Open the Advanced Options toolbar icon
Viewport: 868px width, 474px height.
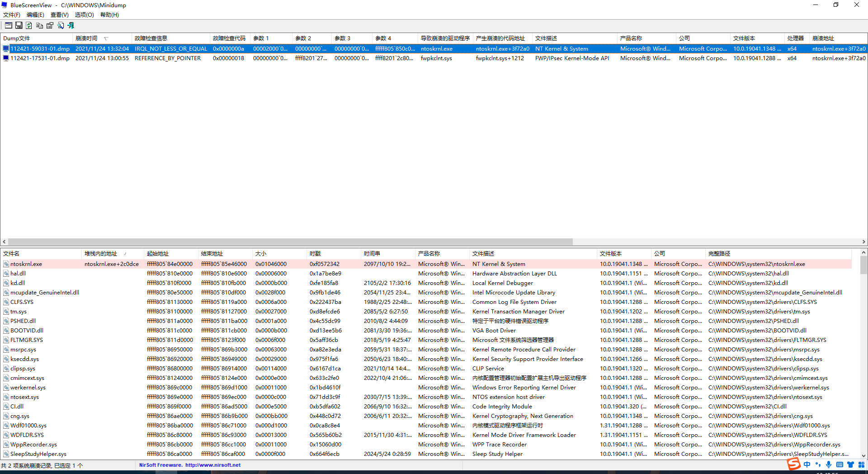(x=8, y=26)
